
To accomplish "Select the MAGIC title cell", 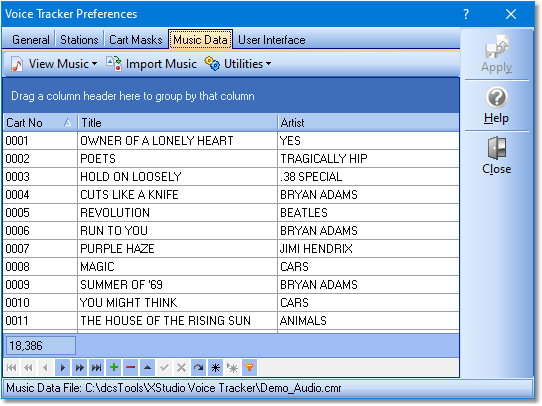I will pos(178,266).
